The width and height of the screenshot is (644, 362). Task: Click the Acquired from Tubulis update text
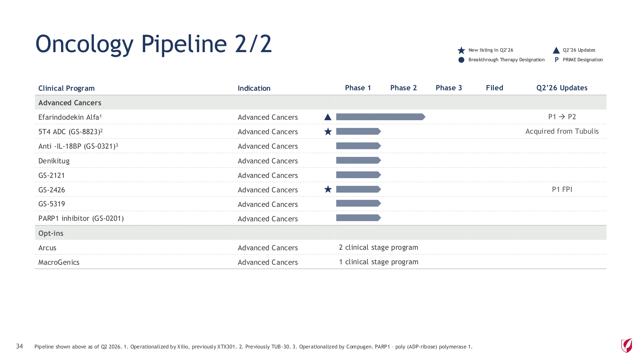coord(562,132)
